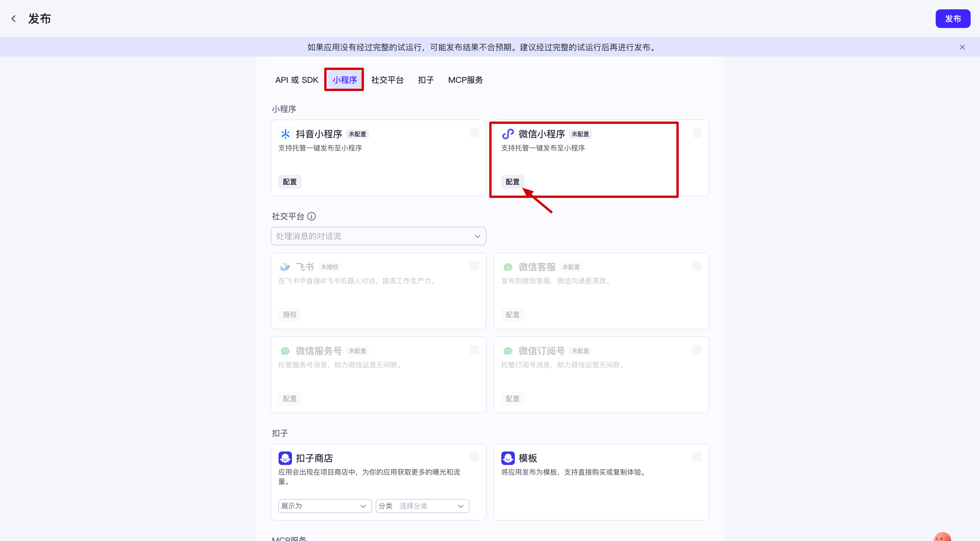Click the back arrow next to 发布
This screenshot has height=541, width=980.
[x=14, y=19]
